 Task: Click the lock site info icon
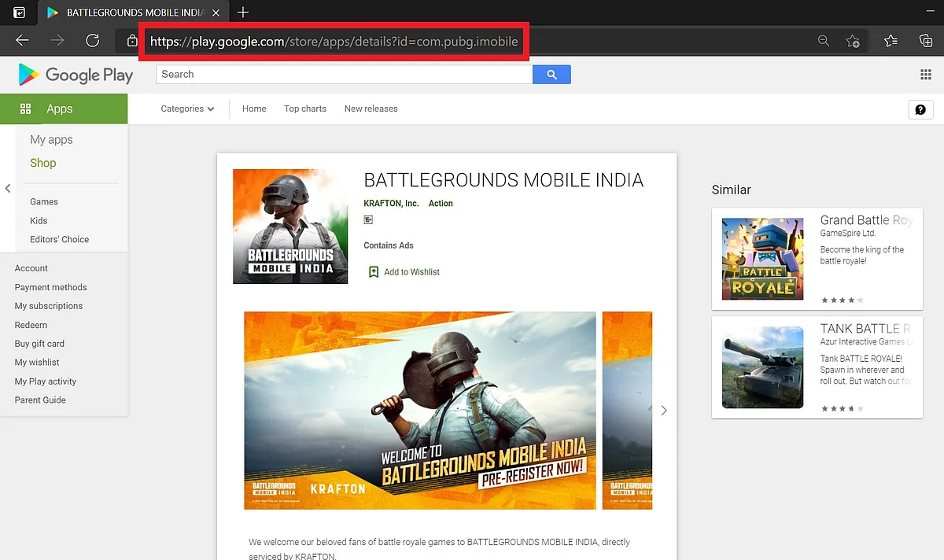pyautogui.click(x=131, y=41)
